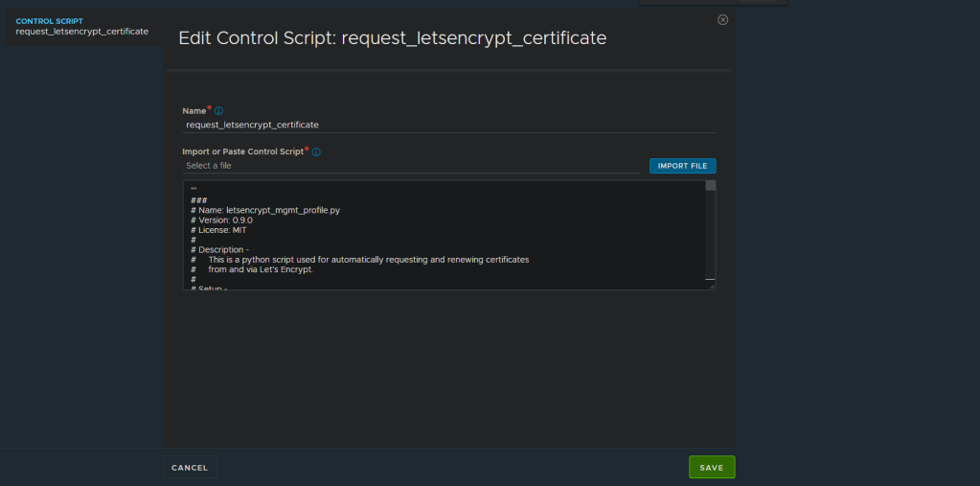Click the Select a file field

411,166
